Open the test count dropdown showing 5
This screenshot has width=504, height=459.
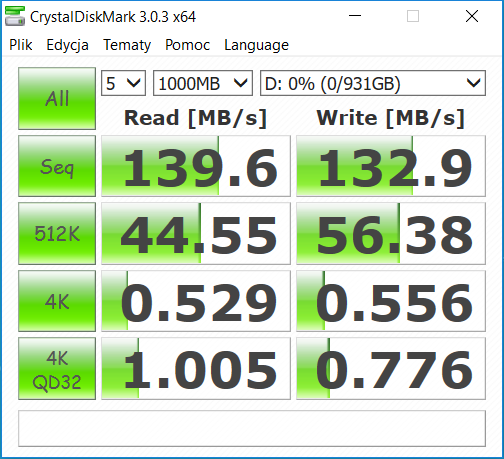click(x=123, y=83)
